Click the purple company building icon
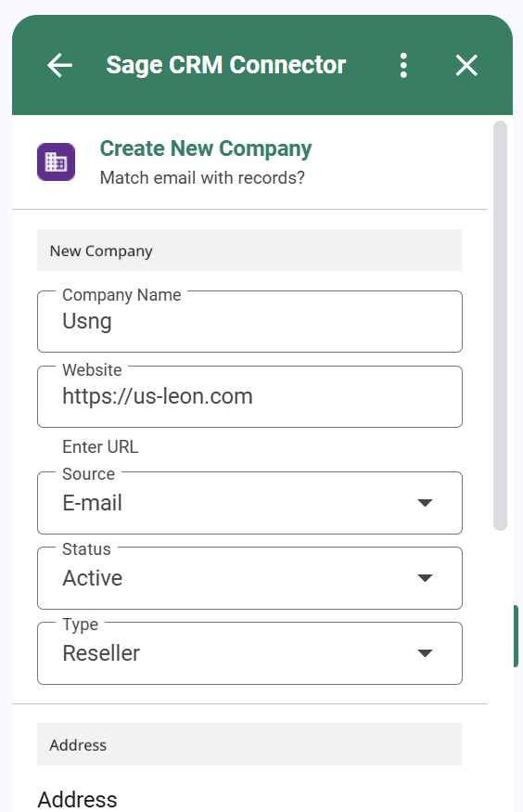This screenshot has width=523, height=812. tap(56, 162)
